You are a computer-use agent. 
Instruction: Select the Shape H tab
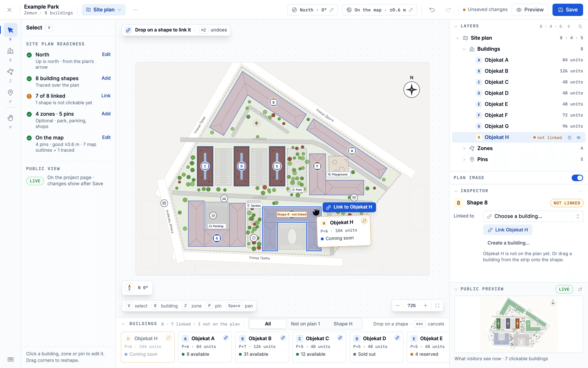tap(343, 324)
